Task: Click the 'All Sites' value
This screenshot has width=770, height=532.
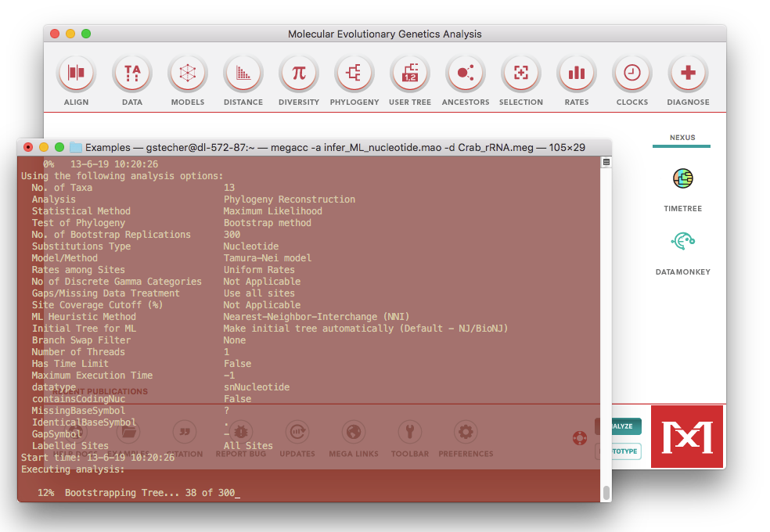Action: point(248,446)
